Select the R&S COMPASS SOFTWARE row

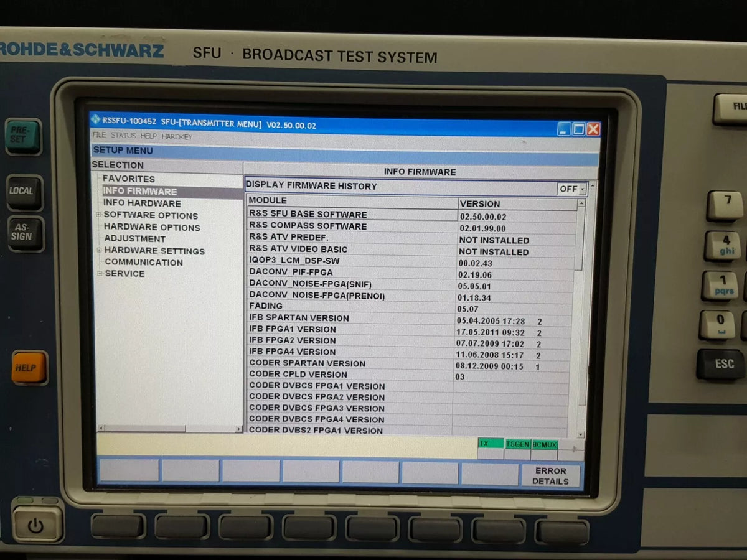pyautogui.click(x=412, y=226)
